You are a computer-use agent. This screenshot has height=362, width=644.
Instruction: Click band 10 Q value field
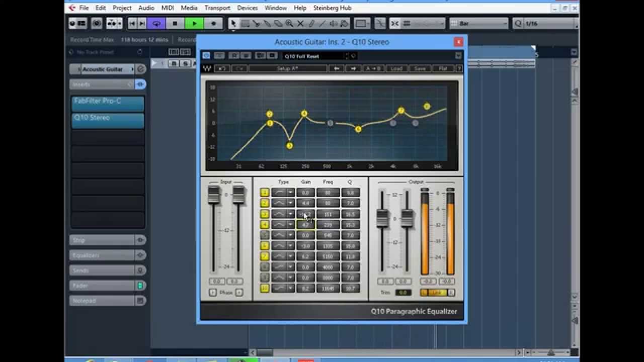coord(351,288)
